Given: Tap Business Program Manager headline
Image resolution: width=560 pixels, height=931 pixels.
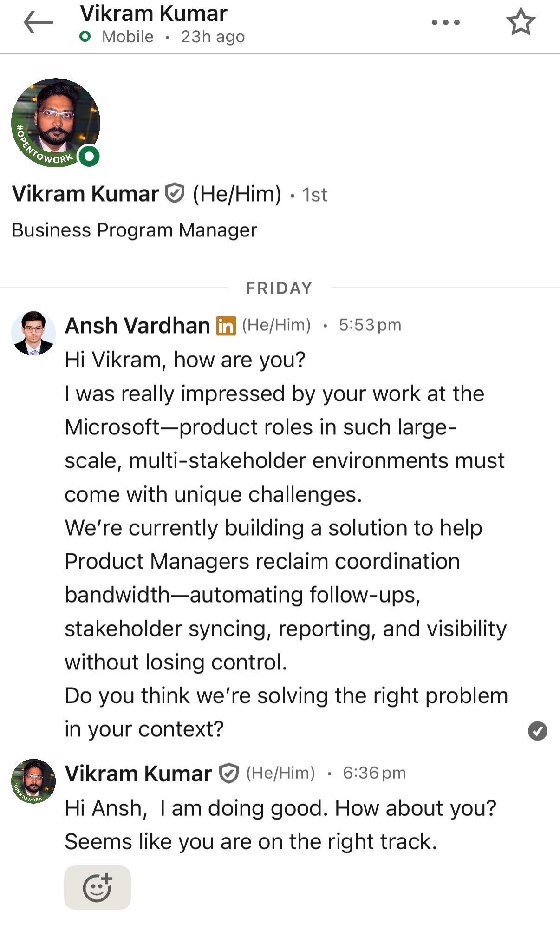Looking at the screenshot, I should click(x=134, y=230).
